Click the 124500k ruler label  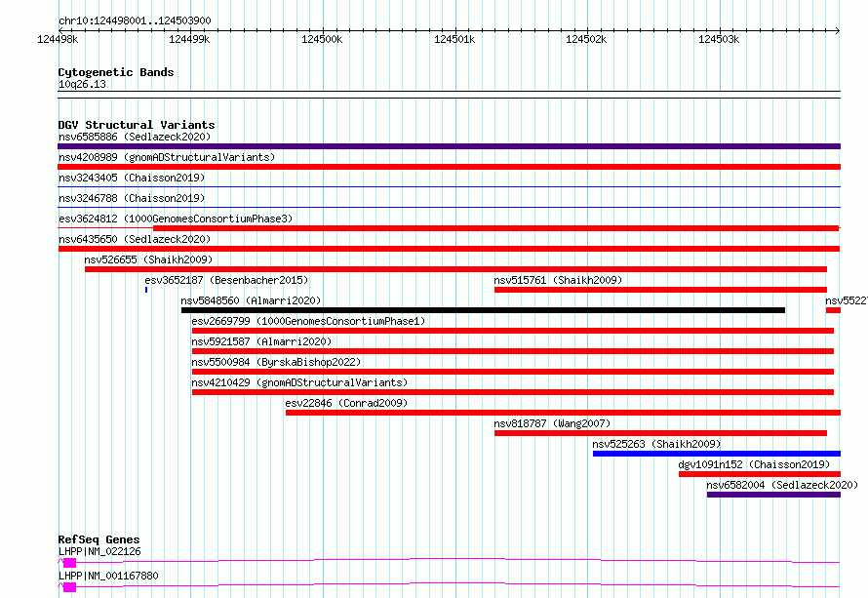(322, 39)
